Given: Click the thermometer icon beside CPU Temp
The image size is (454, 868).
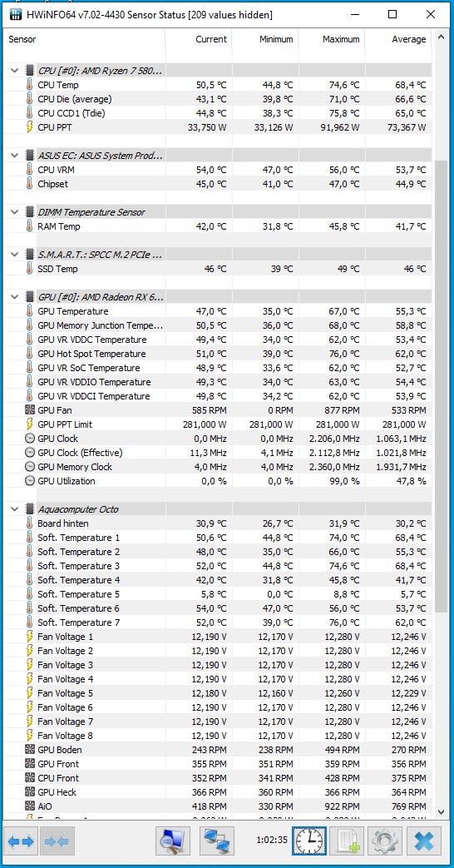Looking at the screenshot, I should (29, 85).
